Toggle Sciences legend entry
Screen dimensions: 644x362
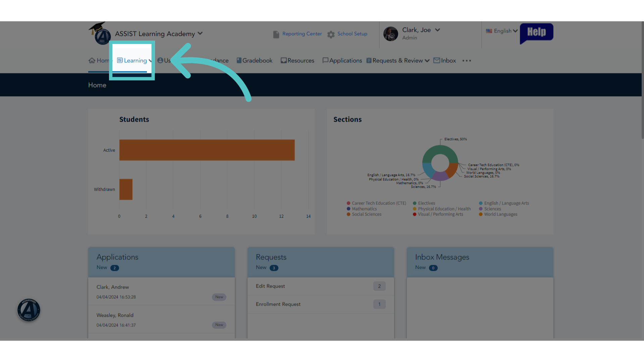(490, 209)
